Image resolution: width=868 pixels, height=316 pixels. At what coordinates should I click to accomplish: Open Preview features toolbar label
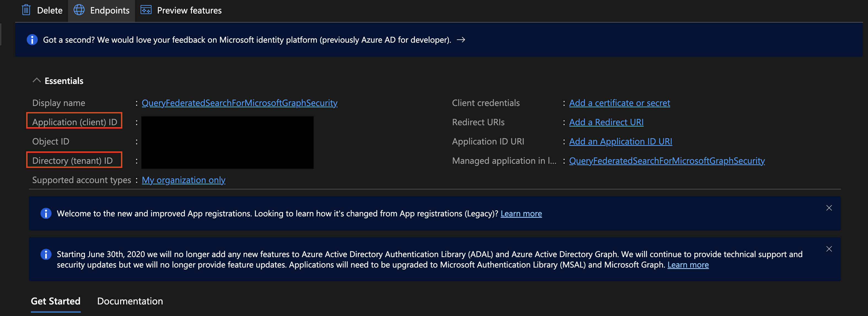pyautogui.click(x=189, y=10)
